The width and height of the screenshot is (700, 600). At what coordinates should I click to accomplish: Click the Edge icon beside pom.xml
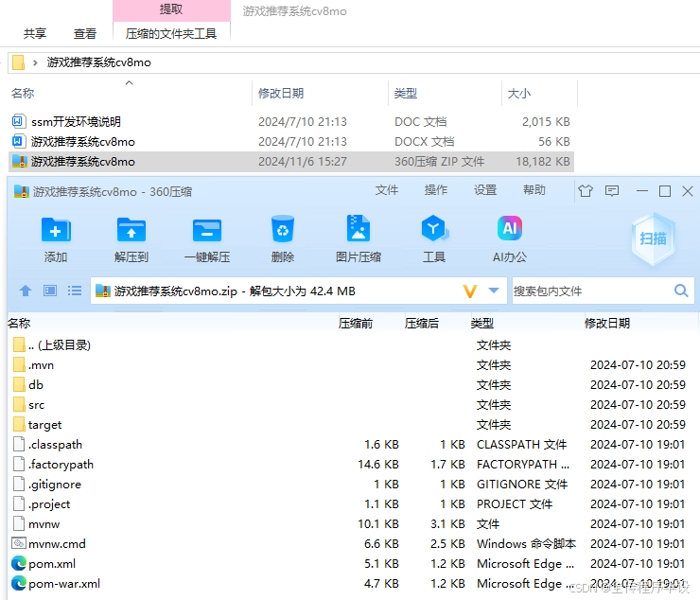pos(19,564)
